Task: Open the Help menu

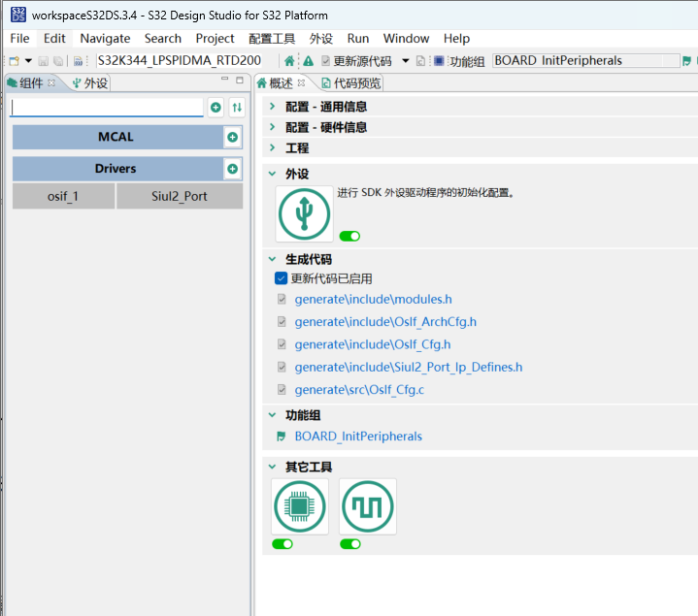Action: (x=456, y=39)
